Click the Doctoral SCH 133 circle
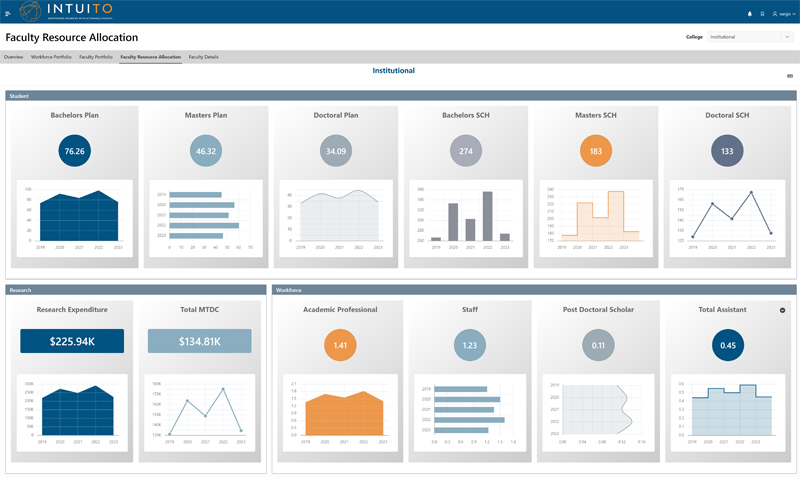The height and width of the screenshot is (478, 800). pos(727,151)
